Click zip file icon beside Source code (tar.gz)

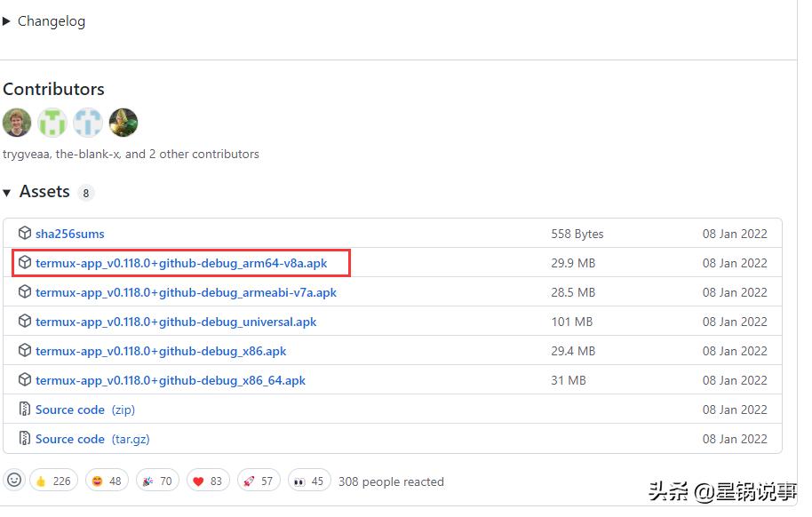[24, 438]
